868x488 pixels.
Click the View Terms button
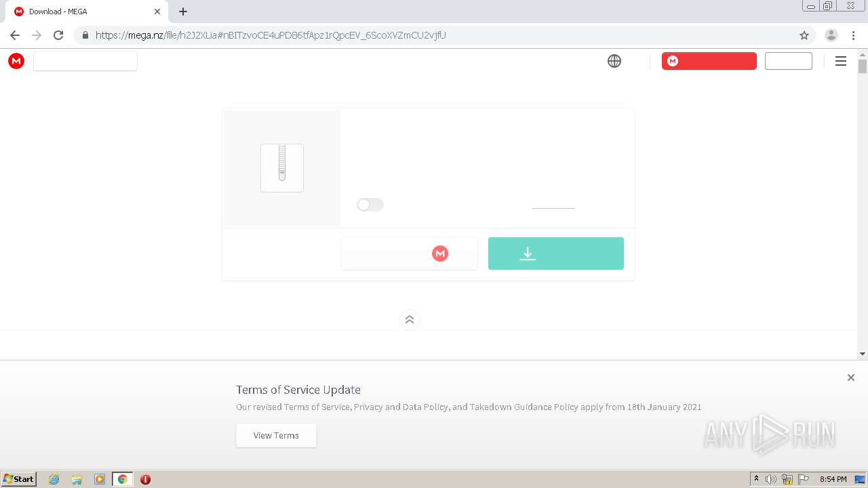[x=276, y=435]
